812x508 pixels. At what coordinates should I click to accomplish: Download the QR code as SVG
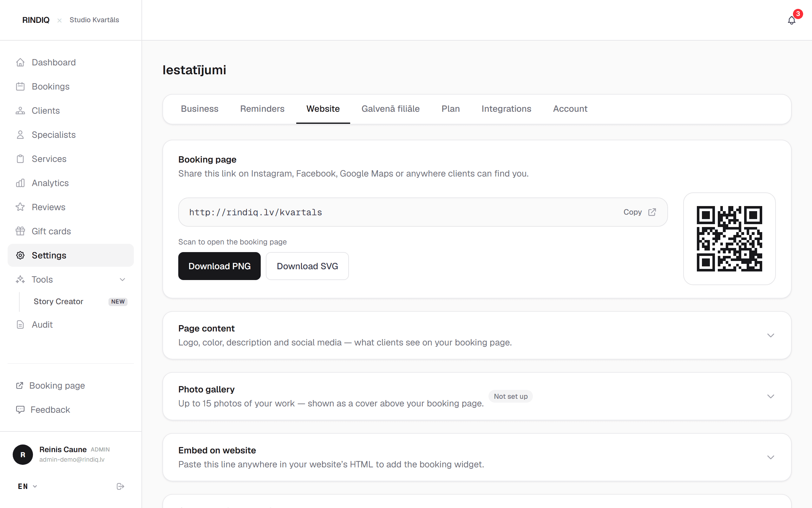tap(307, 266)
